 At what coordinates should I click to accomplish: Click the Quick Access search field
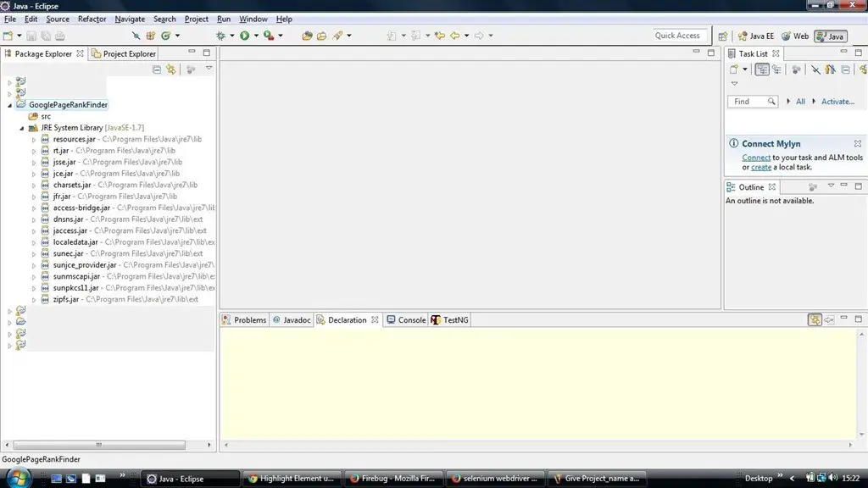(x=679, y=36)
